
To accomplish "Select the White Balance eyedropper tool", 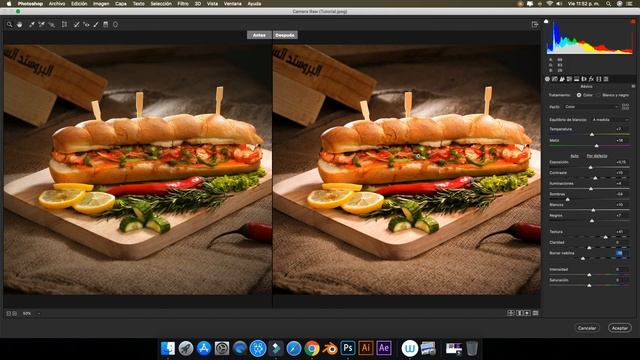I will click(31, 25).
